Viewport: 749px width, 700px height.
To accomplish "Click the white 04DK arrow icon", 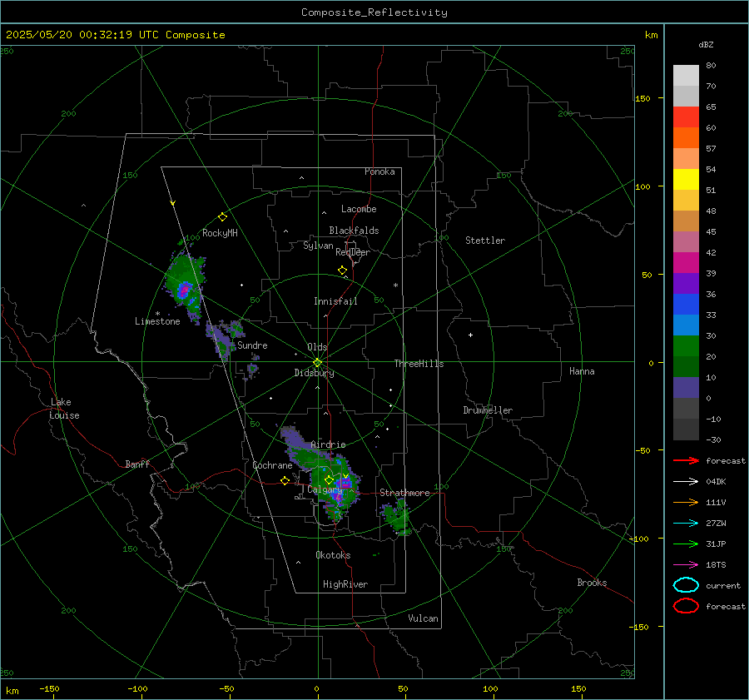I will 686,481.
